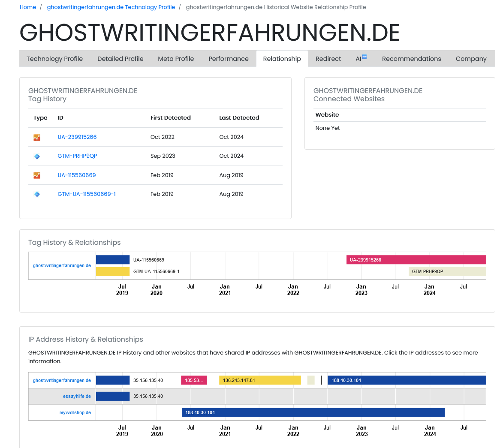Click the 188.40.30.104 bar for mywollshop.de
This screenshot has height=448, width=500.
[313, 412]
